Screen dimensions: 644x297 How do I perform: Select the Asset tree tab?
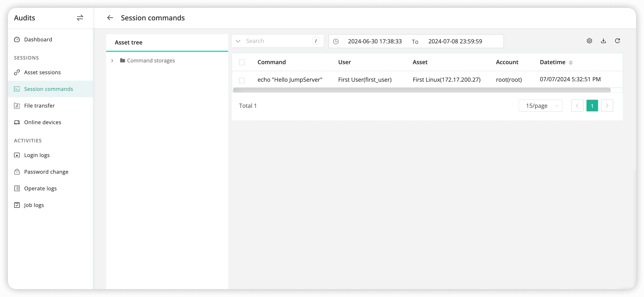[128, 42]
